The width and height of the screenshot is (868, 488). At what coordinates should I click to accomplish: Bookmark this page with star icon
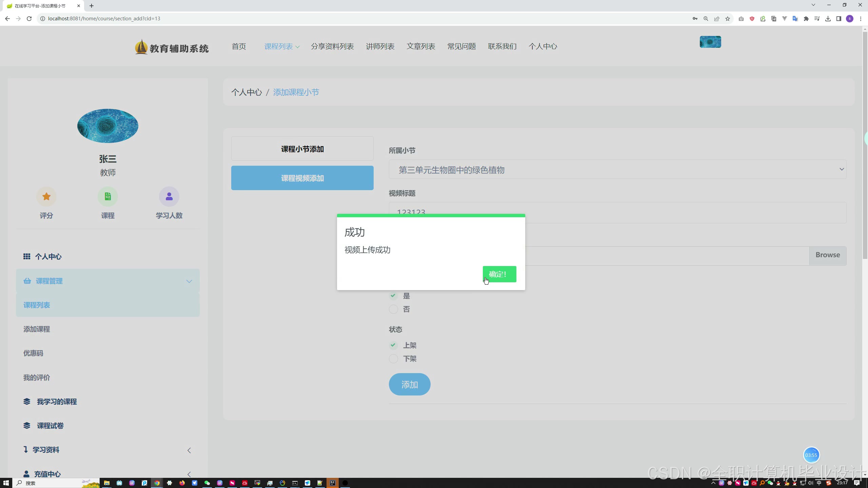(728, 19)
